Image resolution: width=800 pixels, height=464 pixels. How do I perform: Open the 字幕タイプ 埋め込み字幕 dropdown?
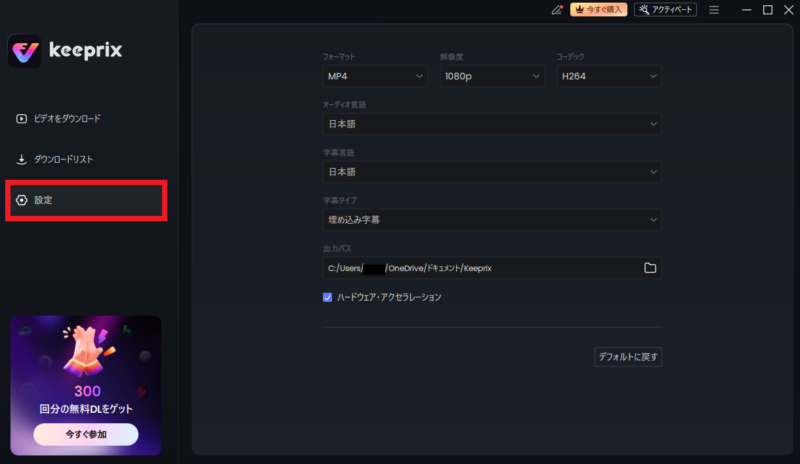tap(491, 219)
